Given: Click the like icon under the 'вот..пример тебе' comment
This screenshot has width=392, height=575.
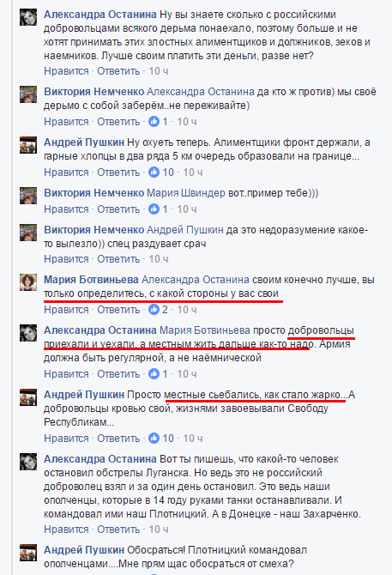Looking at the screenshot, I should pos(154,209).
